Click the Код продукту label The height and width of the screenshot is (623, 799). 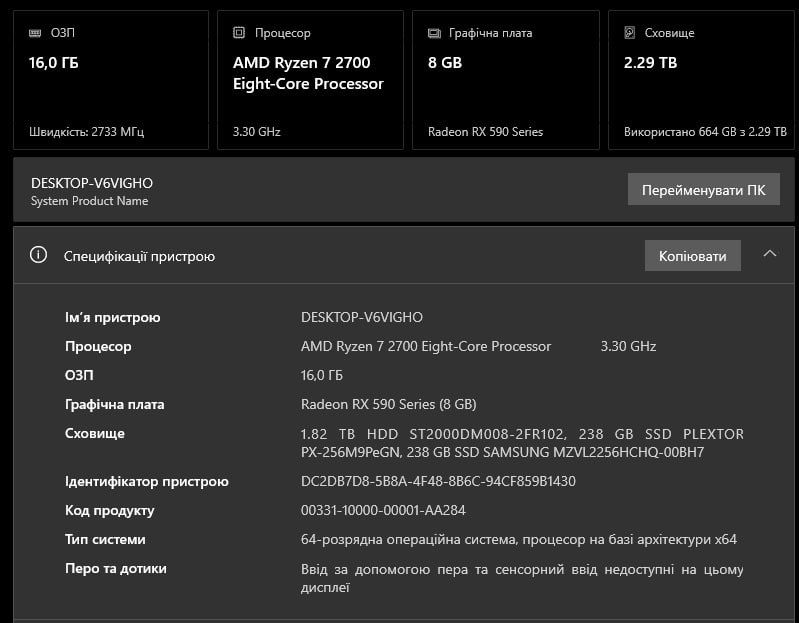[110, 510]
